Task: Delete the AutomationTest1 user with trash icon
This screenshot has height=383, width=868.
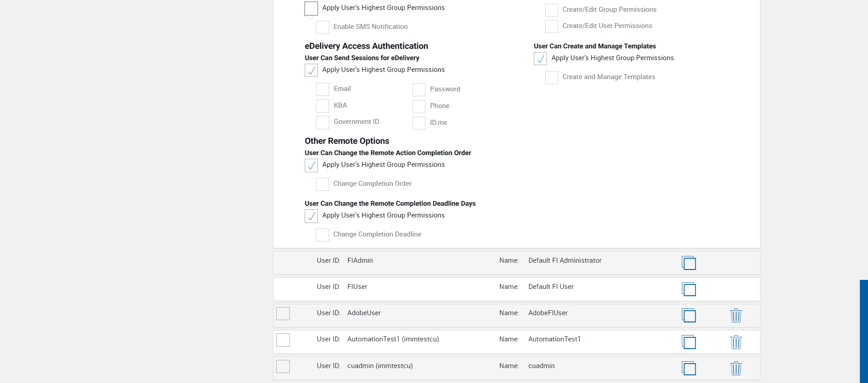Action: pyautogui.click(x=736, y=342)
